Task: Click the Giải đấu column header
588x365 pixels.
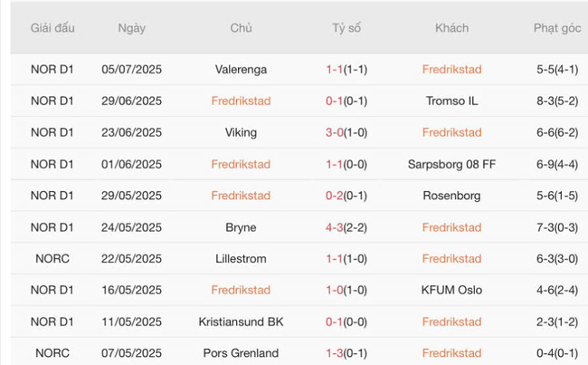Action: point(52,28)
